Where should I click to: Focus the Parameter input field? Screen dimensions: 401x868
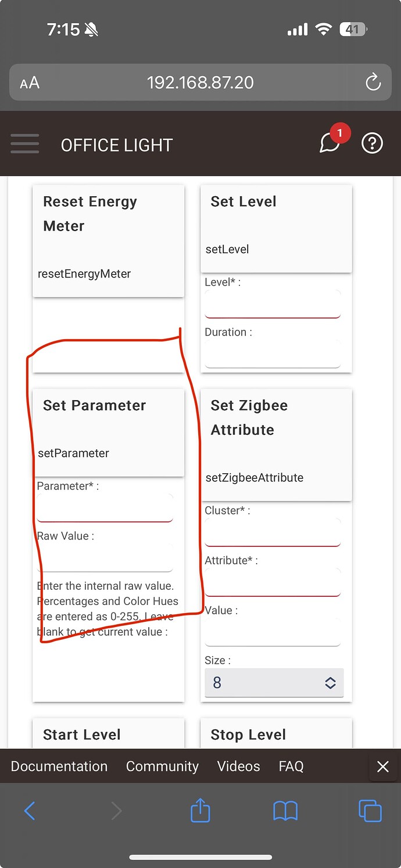pyautogui.click(x=105, y=508)
